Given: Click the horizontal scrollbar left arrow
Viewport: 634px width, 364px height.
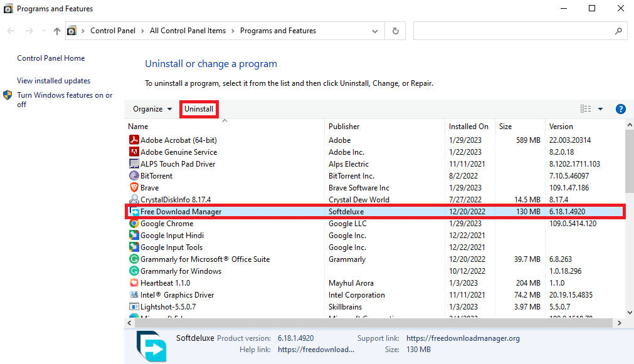Looking at the screenshot, I should [129, 323].
